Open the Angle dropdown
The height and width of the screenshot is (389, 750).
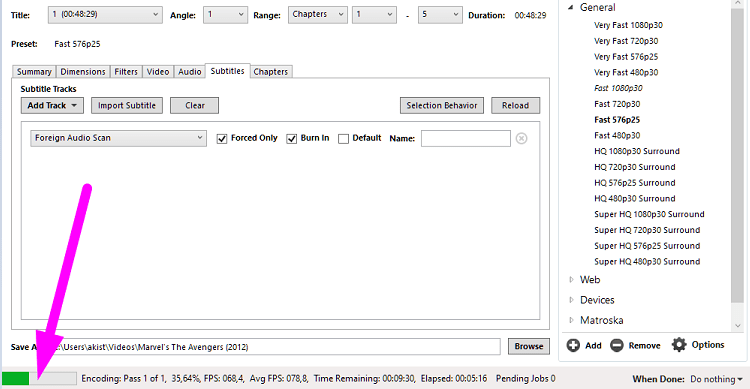pos(225,15)
